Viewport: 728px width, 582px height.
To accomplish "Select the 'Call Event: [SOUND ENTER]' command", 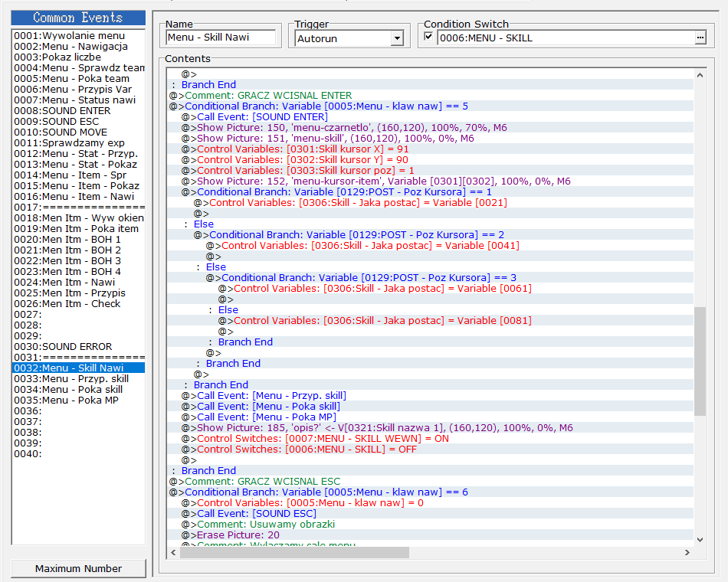I will (x=431, y=117).
